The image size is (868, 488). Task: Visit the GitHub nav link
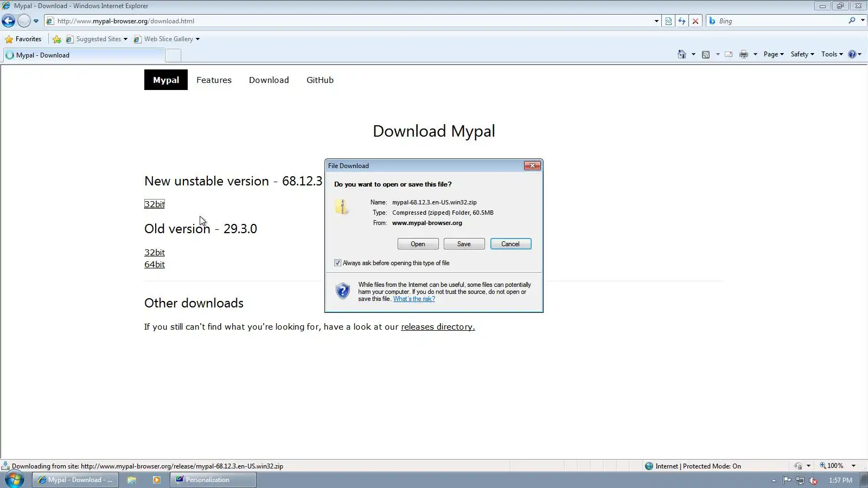pyautogui.click(x=320, y=80)
